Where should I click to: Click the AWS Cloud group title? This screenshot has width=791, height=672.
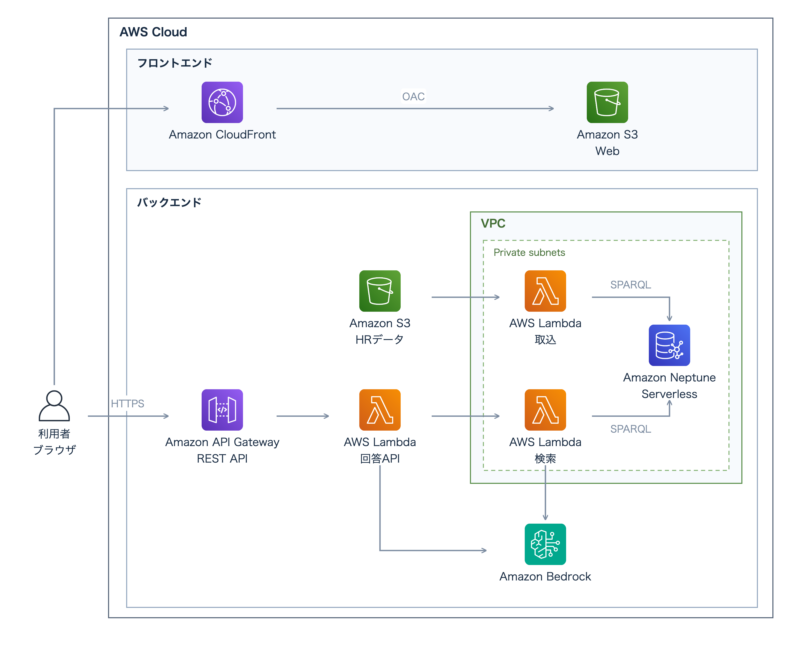click(153, 32)
